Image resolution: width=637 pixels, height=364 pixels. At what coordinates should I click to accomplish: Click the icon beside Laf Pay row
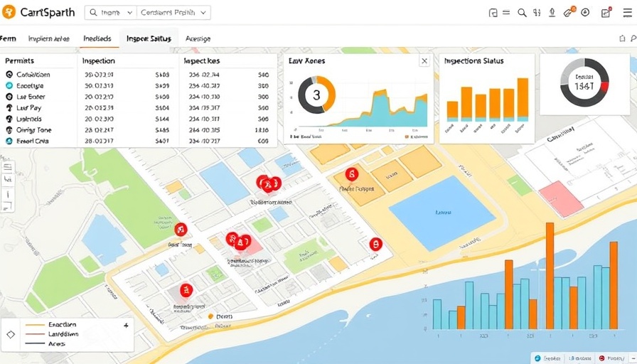(x=9, y=107)
